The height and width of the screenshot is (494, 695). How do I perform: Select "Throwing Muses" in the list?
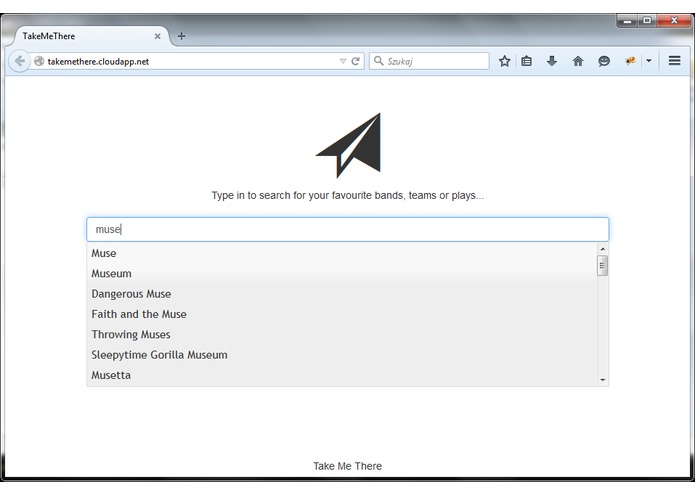(342, 335)
